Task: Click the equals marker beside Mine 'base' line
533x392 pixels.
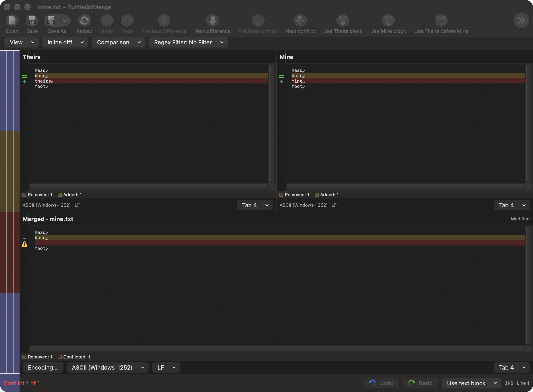Action: [x=281, y=76]
